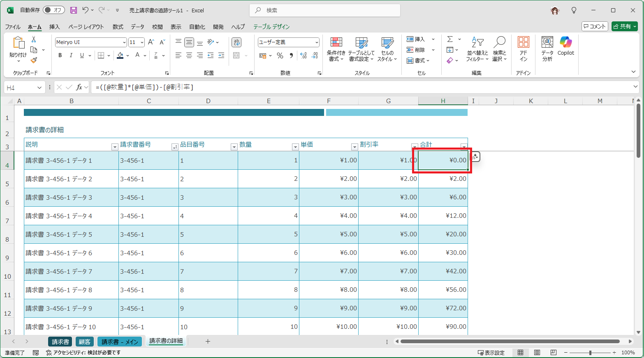
Task: Increase font size with larger A icon
Action: pyautogui.click(x=151, y=42)
